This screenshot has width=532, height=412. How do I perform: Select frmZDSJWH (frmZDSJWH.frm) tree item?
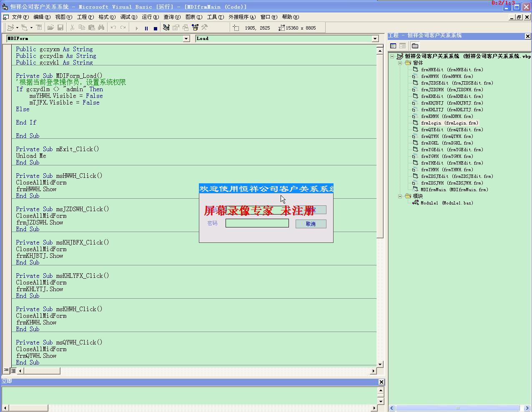452,183
